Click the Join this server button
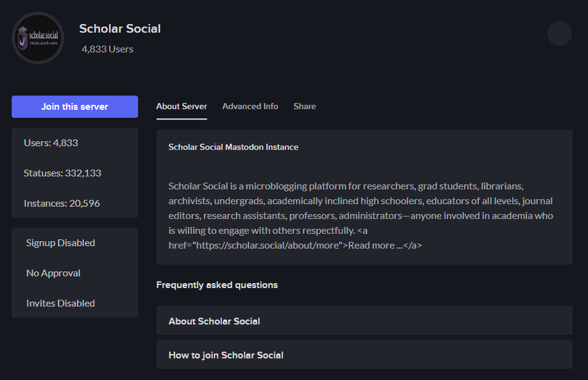The width and height of the screenshot is (588, 380). pos(75,106)
